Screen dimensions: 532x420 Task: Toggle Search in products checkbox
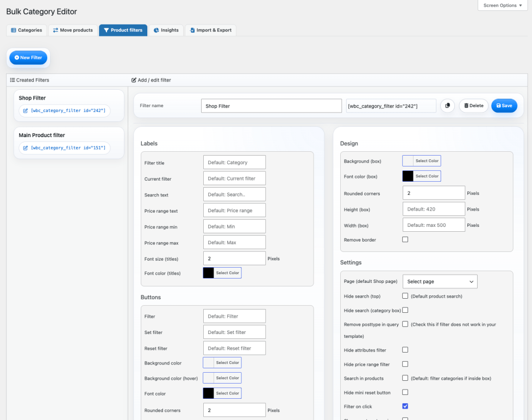pyautogui.click(x=405, y=378)
